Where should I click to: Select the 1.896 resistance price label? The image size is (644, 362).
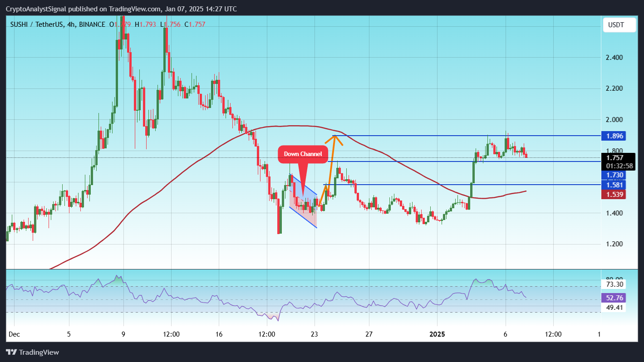tap(614, 136)
